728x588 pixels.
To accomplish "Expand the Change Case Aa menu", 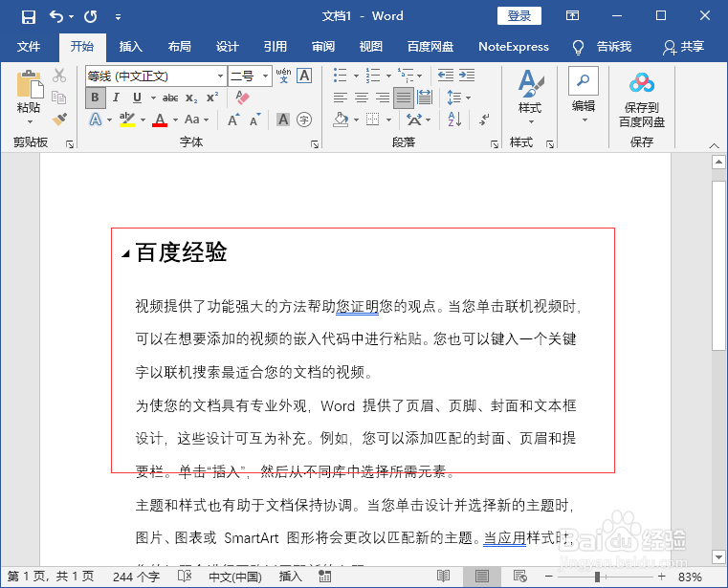I will click(x=197, y=120).
